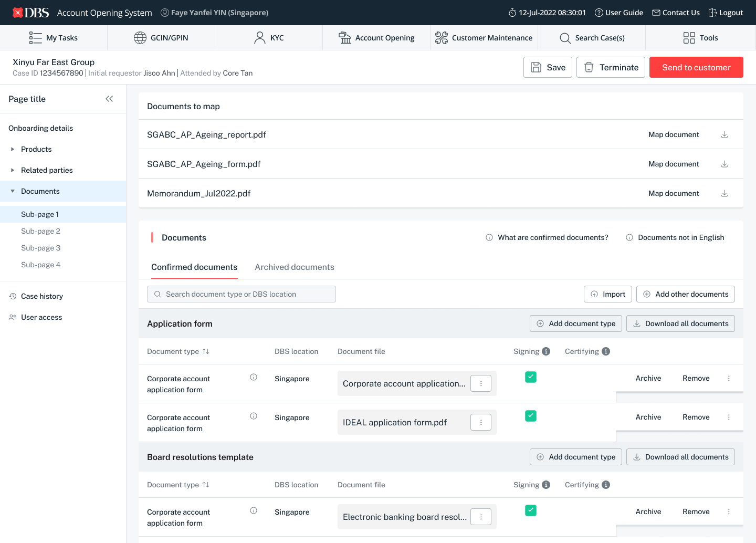Untick Signing checkbox for Corporate account application row
The height and width of the screenshot is (543, 756).
pyautogui.click(x=531, y=377)
